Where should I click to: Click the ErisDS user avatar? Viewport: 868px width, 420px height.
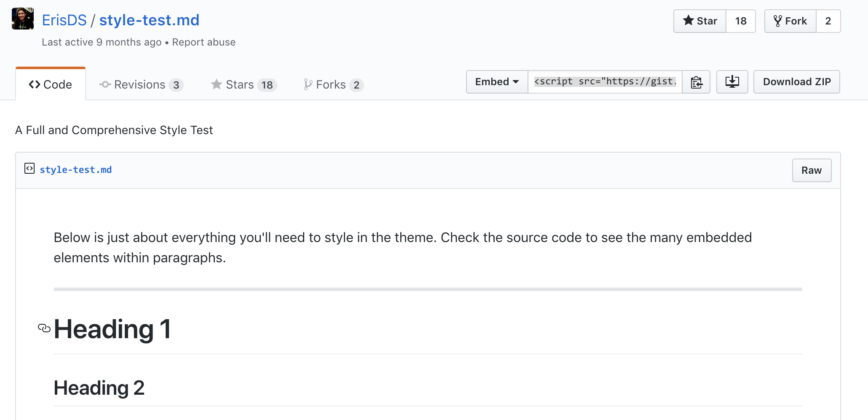click(23, 19)
